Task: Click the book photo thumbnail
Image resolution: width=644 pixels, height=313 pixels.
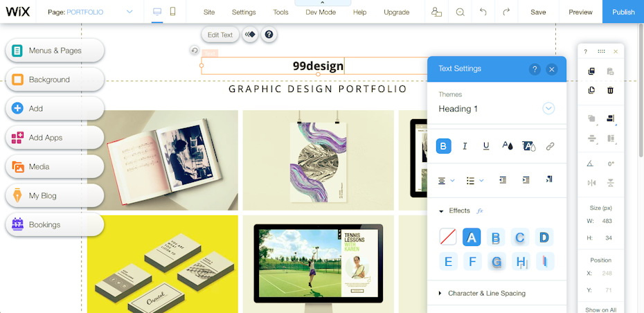Action: (x=163, y=160)
